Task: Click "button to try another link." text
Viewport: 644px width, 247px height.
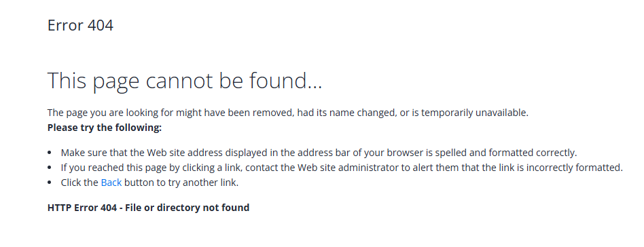Action: tap(181, 183)
